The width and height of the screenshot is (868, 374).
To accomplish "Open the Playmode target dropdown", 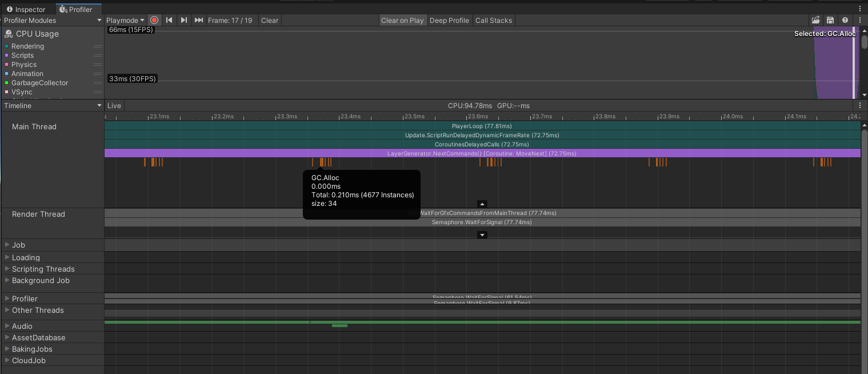I will click(x=125, y=20).
